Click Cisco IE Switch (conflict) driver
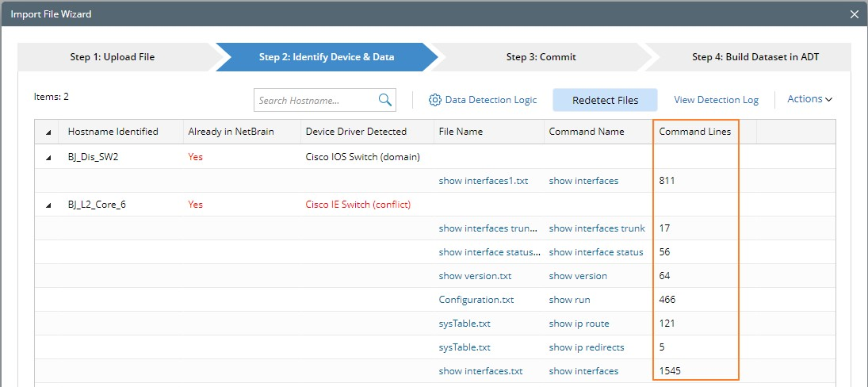Viewport: 868px width, 387px height. 358,205
